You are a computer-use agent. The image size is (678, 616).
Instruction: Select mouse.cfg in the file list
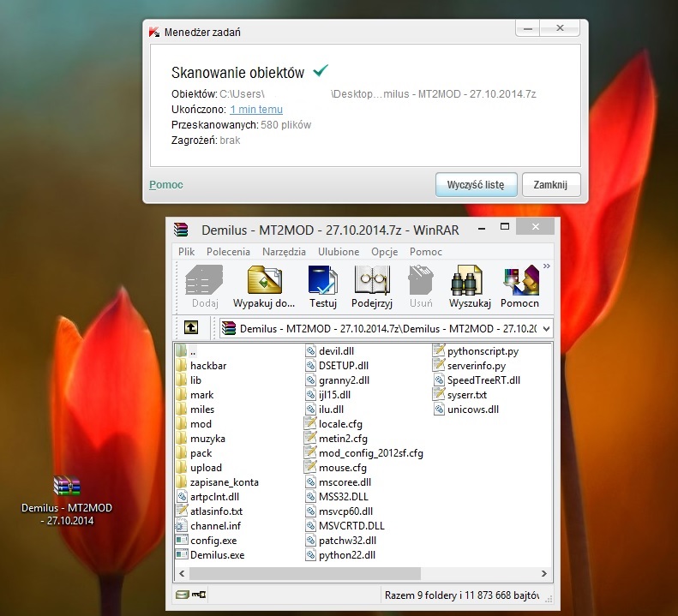[336, 468]
